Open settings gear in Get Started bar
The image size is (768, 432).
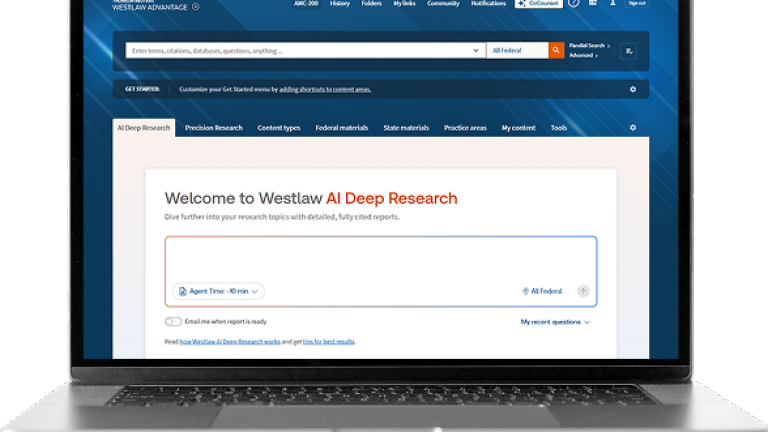click(632, 89)
